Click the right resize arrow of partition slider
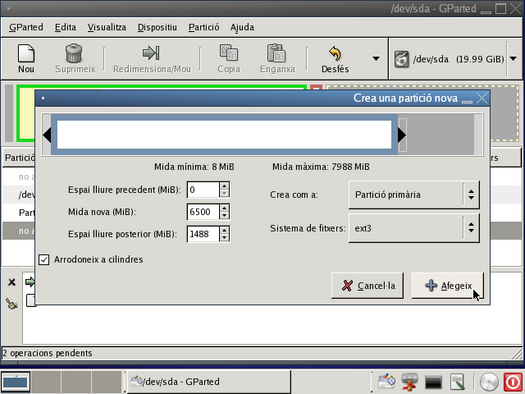This screenshot has width=525, height=394. [x=401, y=135]
